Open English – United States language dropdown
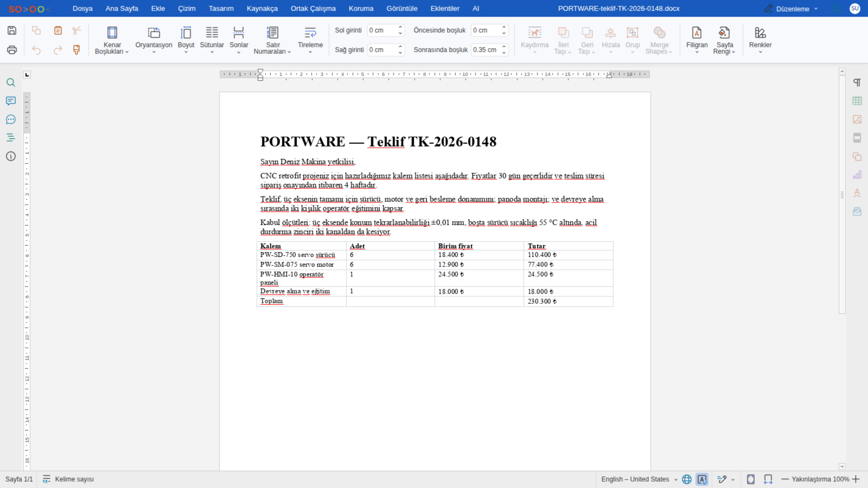This screenshot has width=868, height=488. [x=639, y=479]
